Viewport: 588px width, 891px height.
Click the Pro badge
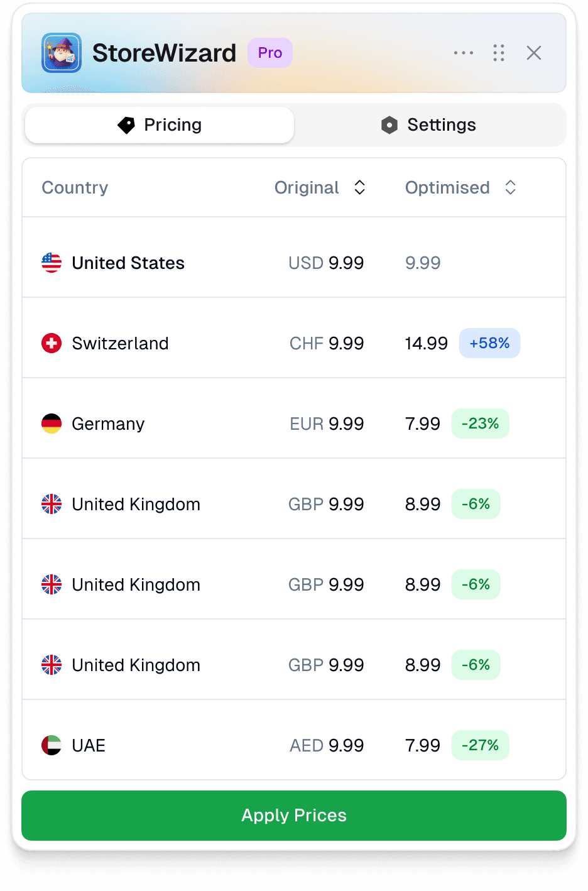pos(270,53)
